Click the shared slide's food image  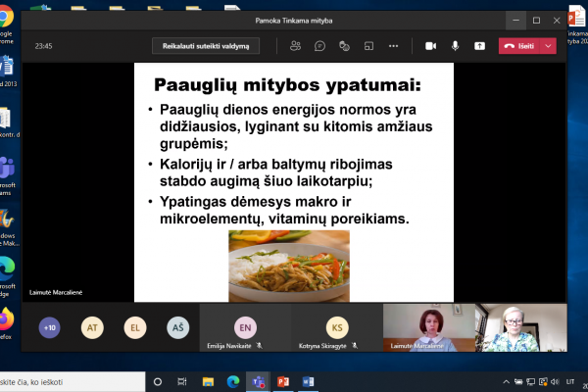[x=289, y=266]
